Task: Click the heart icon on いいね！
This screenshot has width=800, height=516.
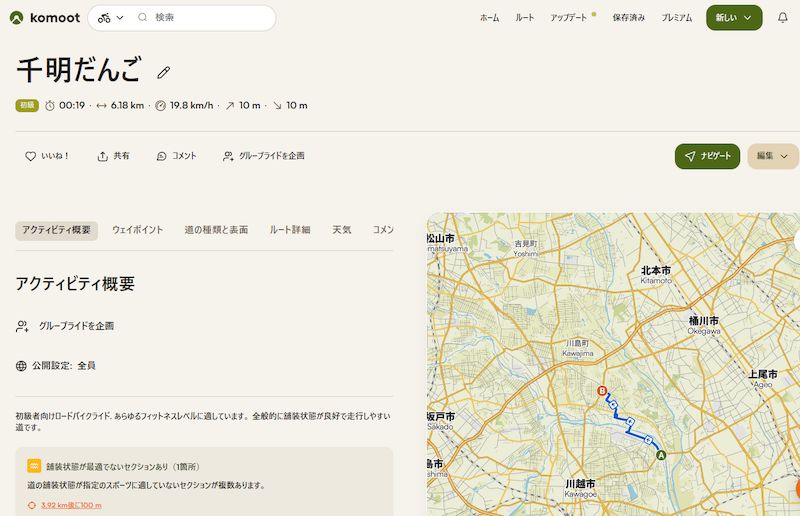Action: pyautogui.click(x=31, y=157)
